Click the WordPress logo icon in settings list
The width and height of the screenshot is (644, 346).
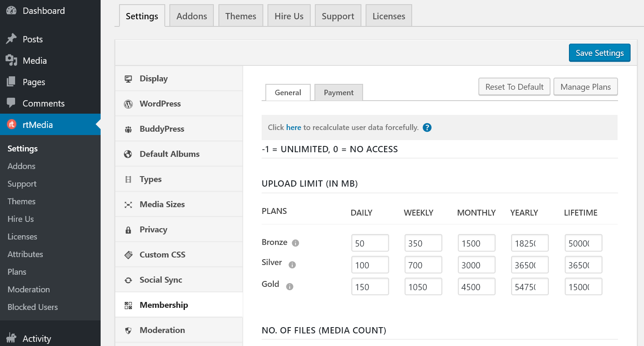click(127, 103)
